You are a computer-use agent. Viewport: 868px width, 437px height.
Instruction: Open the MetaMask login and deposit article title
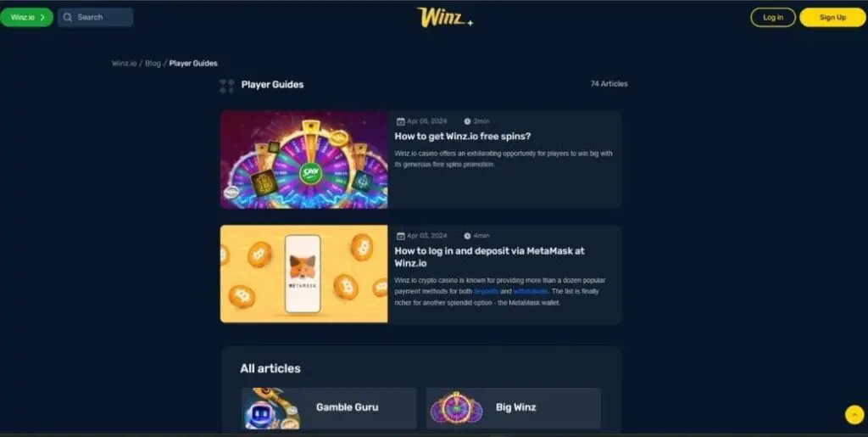(489, 257)
